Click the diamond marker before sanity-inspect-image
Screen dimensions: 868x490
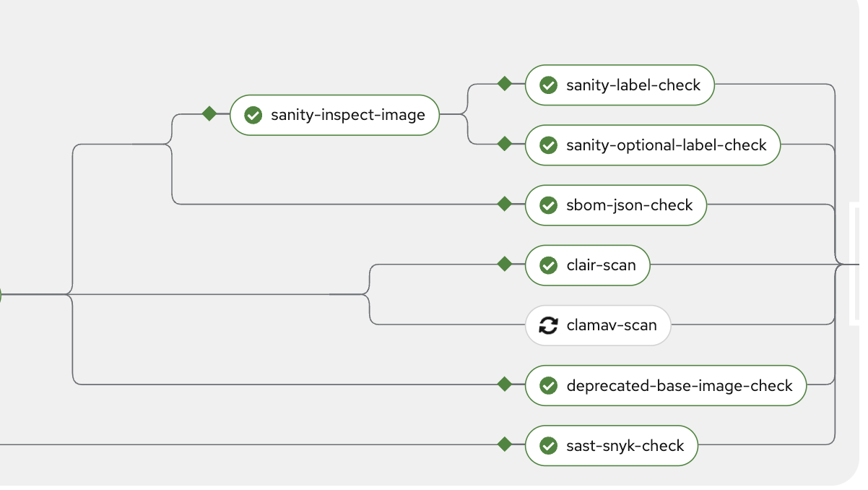[209, 113]
